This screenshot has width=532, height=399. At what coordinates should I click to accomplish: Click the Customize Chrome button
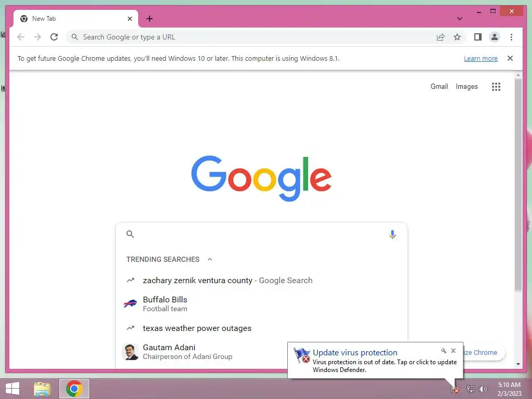pyautogui.click(x=485, y=353)
